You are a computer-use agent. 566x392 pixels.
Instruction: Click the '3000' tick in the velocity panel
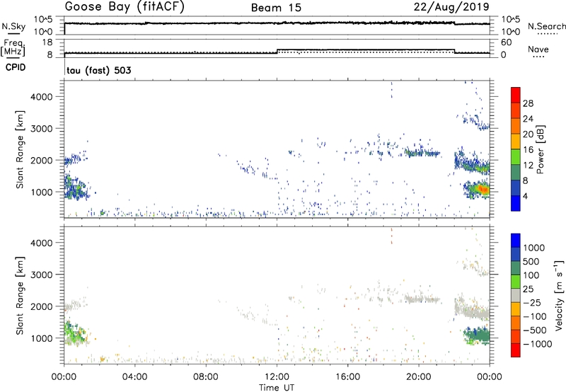point(42,275)
